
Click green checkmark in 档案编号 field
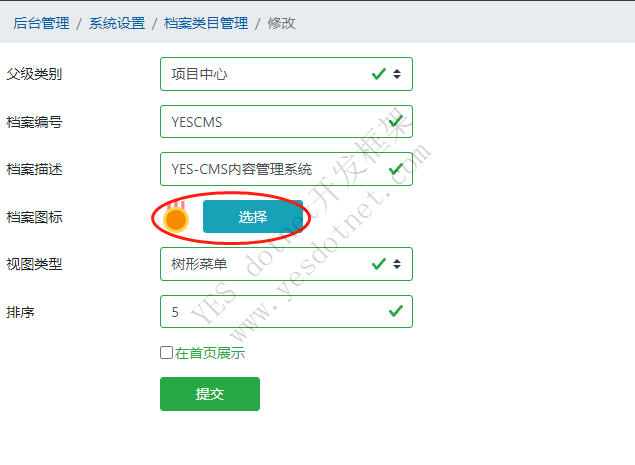(396, 121)
